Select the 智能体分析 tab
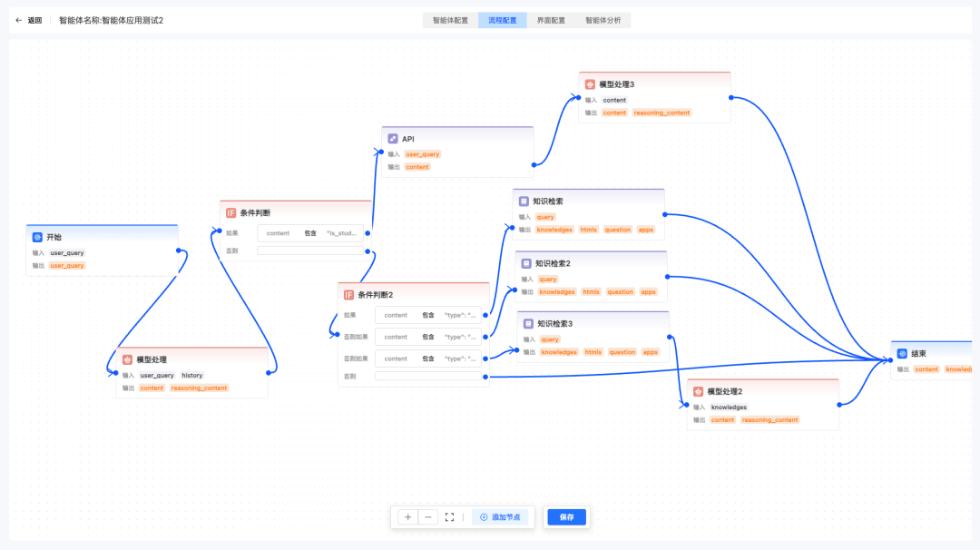 [603, 20]
